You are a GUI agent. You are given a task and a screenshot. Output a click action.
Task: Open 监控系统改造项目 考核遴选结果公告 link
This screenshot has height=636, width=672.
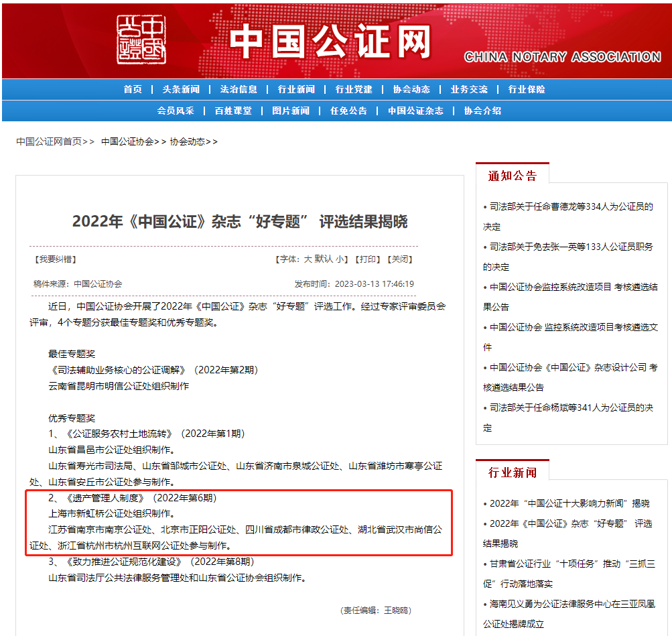coord(570,297)
